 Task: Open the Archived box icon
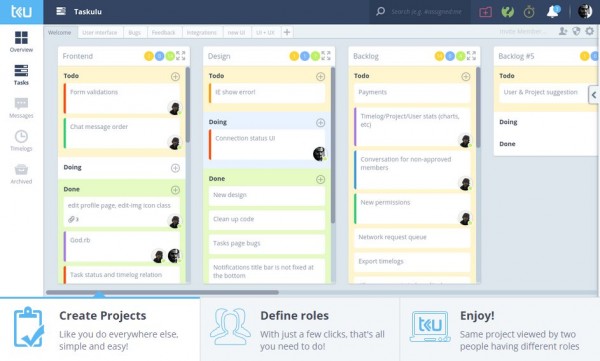click(21, 174)
